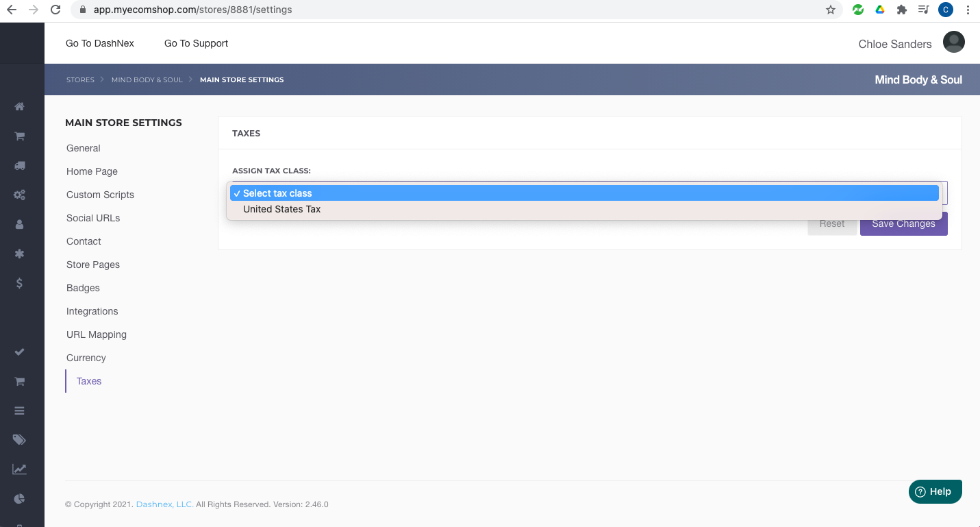Open the Google Drive extension icon
The width and height of the screenshot is (980, 527).
[x=879, y=10]
